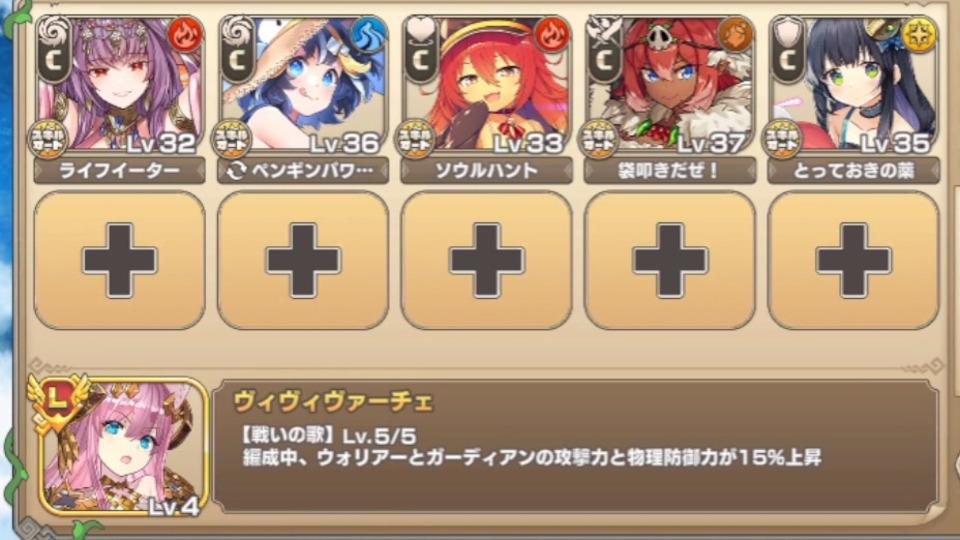
Task: Tap the skill card badge on Lv.32 character
Action: (x=48, y=139)
